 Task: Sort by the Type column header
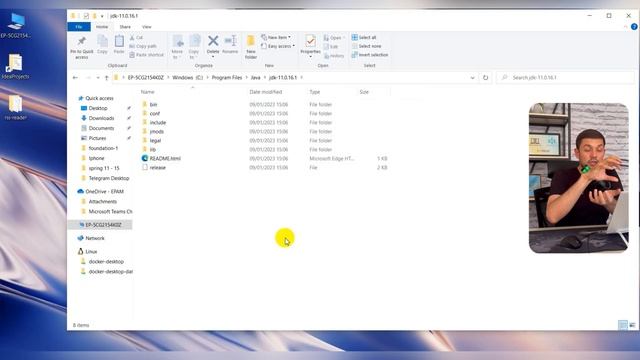(315, 92)
